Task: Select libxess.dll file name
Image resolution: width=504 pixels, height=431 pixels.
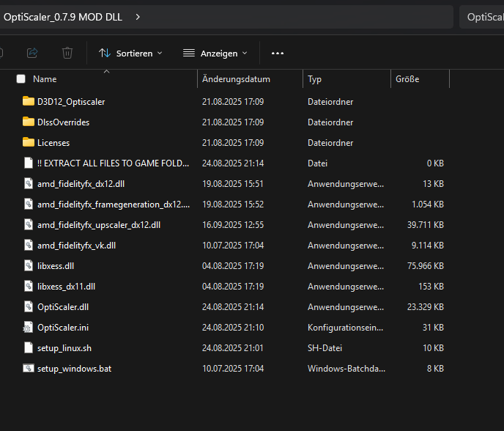Action: (x=56, y=266)
